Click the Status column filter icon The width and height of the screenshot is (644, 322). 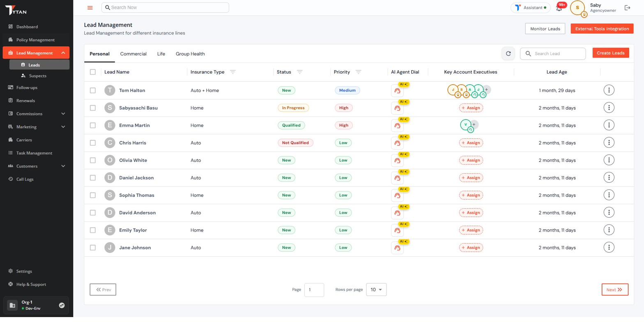299,72
